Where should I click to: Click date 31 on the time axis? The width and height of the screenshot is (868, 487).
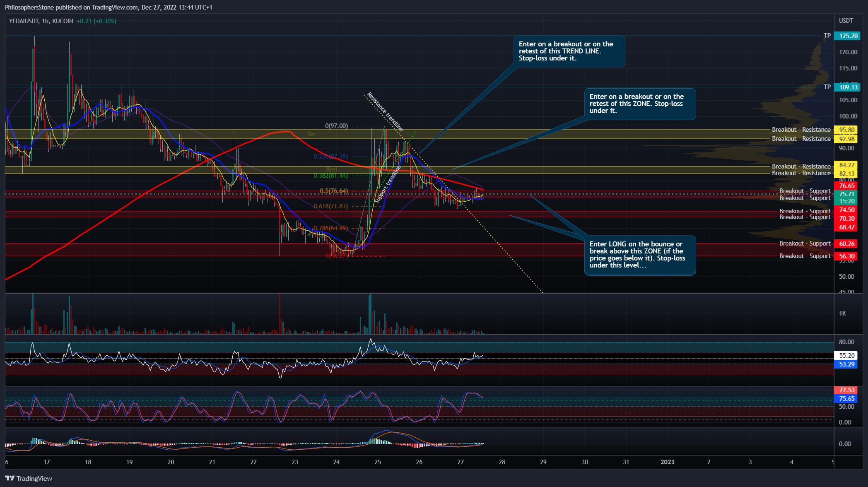[x=626, y=462]
